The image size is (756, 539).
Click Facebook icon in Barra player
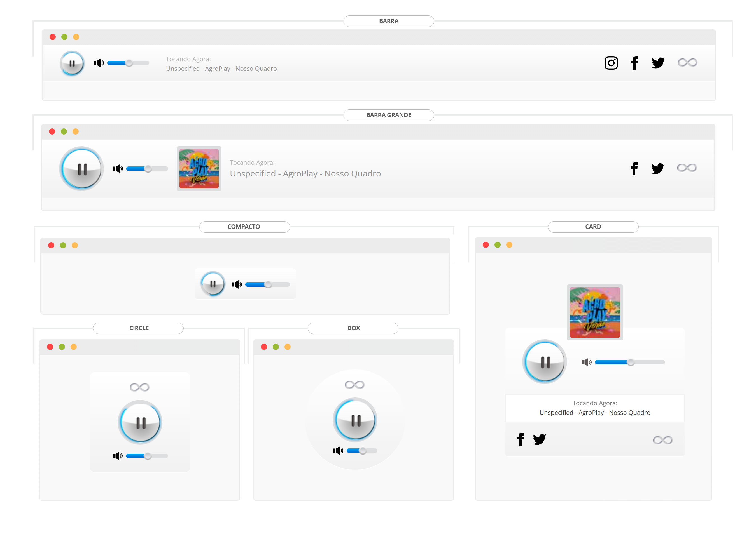click(x=634, y=63)
